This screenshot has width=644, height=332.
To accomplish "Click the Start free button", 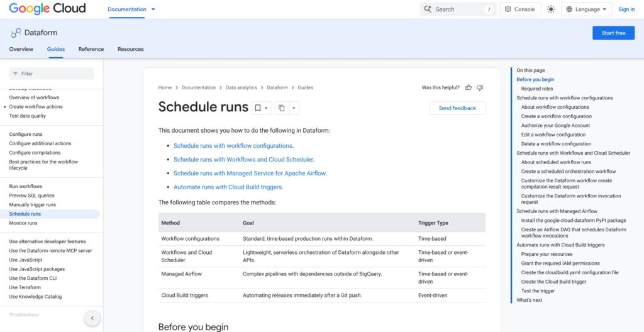I will click(613, 33).
